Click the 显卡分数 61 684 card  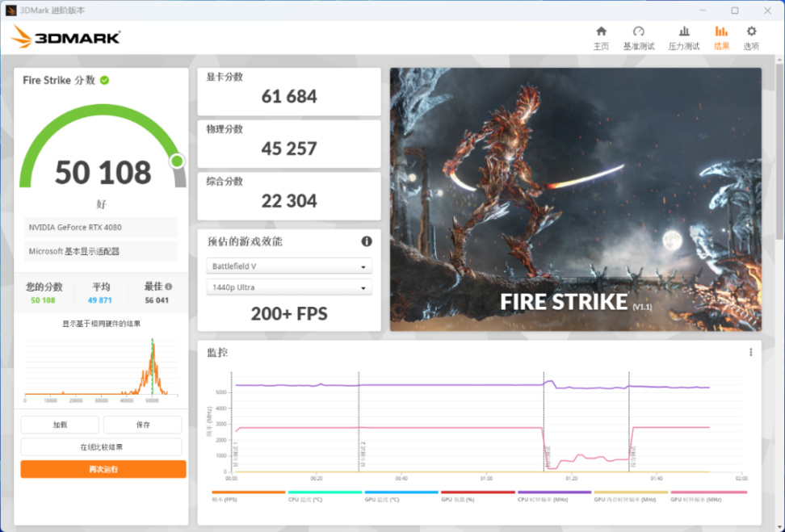289,91
